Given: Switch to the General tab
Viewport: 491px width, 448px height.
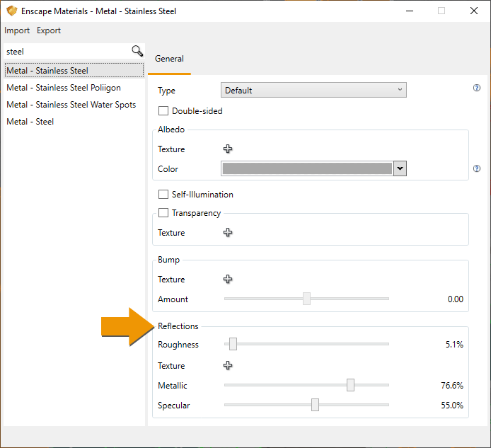Looking at the screenshot, I should (x=169, y=59).
